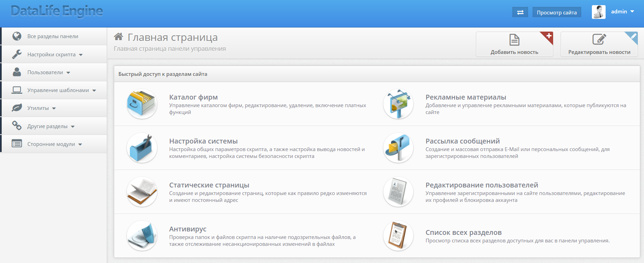The image size is (644, 263).
Task: Open the Рассылка сообщений link
Action: coord(463,141)
